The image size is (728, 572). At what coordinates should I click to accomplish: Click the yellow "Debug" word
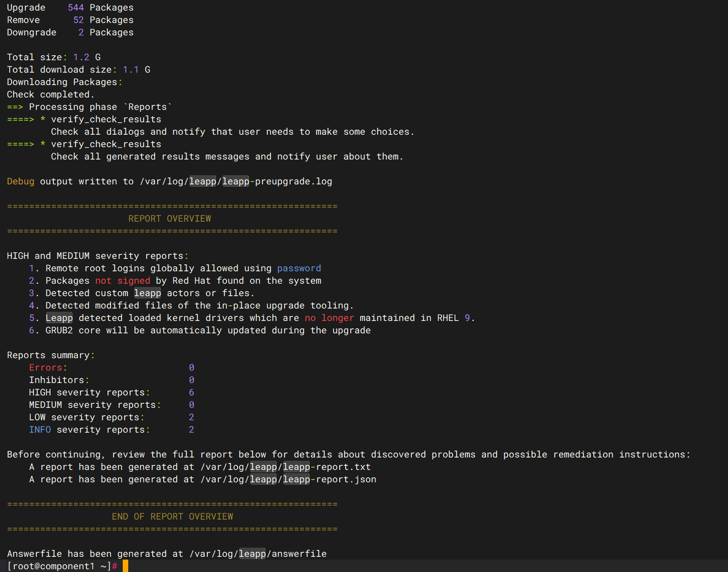tap(21, 182)
